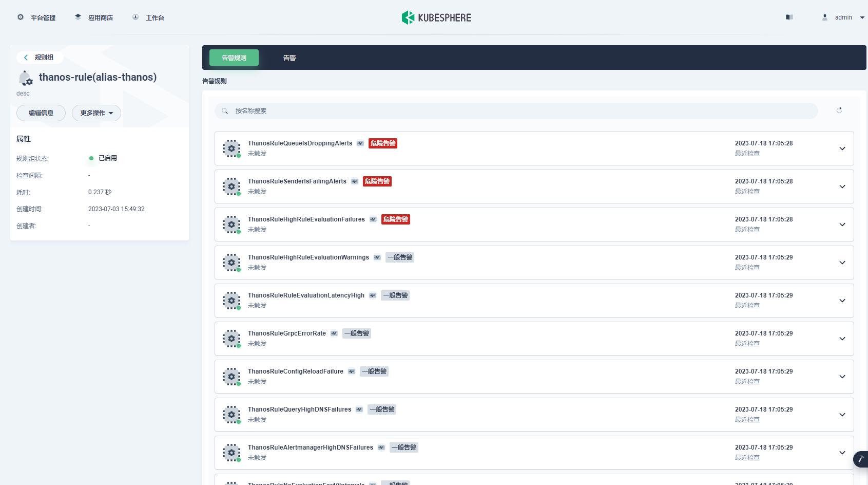Expand the ThanosRuleAlertmanagerHighDNSFailures row
Screen dimensions: 868x485
tap(842, 453)
